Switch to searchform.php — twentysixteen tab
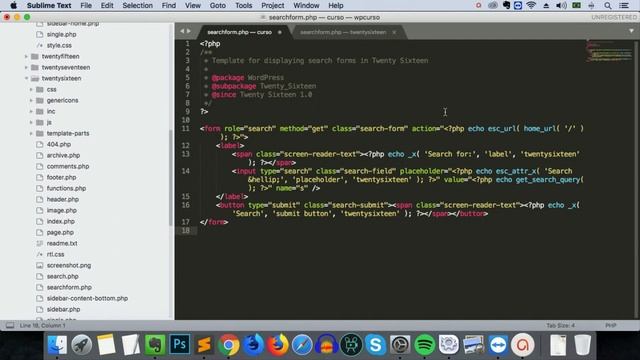Viewport: 640px width, 360px height. point(343,32)
